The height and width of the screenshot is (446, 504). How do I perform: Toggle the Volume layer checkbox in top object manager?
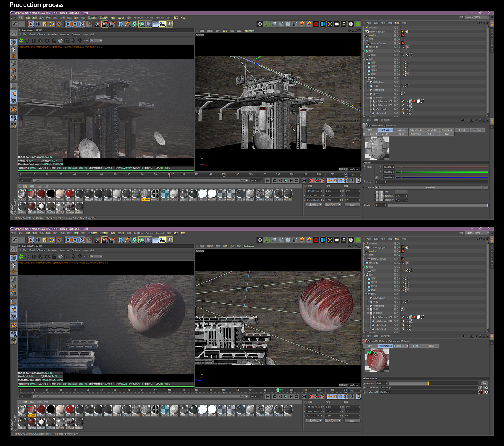[395, 28]
